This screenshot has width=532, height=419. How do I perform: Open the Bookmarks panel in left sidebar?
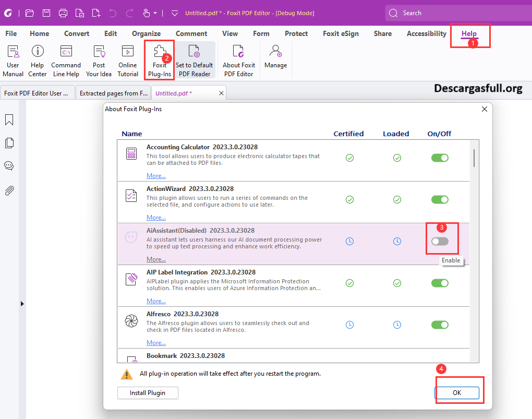[x=9, y=121]
